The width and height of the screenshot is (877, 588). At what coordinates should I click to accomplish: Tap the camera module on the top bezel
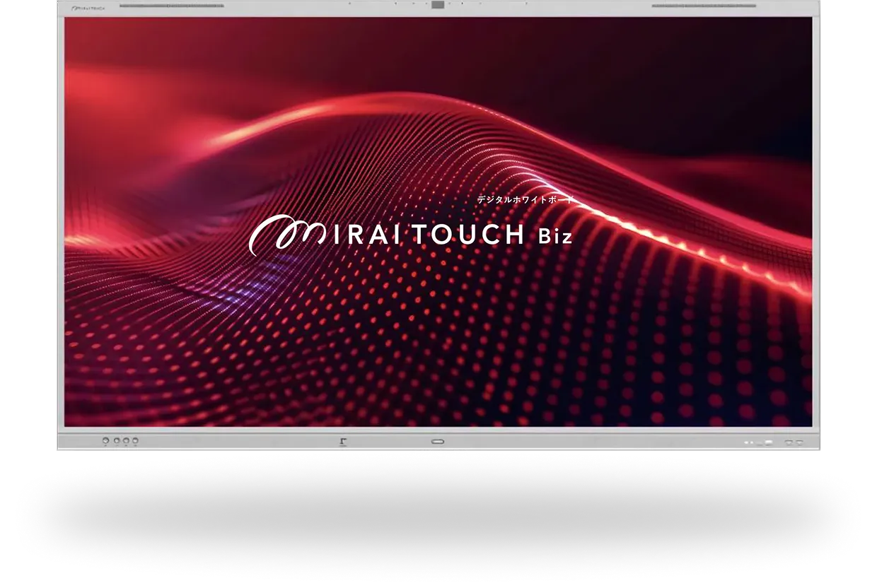438,5
